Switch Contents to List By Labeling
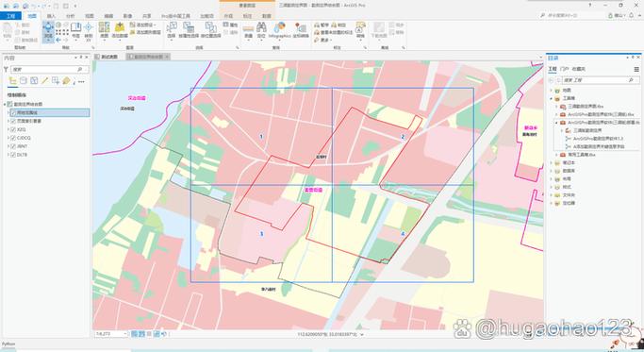Viewport: 644px width, 352px height. coord(66,81)
